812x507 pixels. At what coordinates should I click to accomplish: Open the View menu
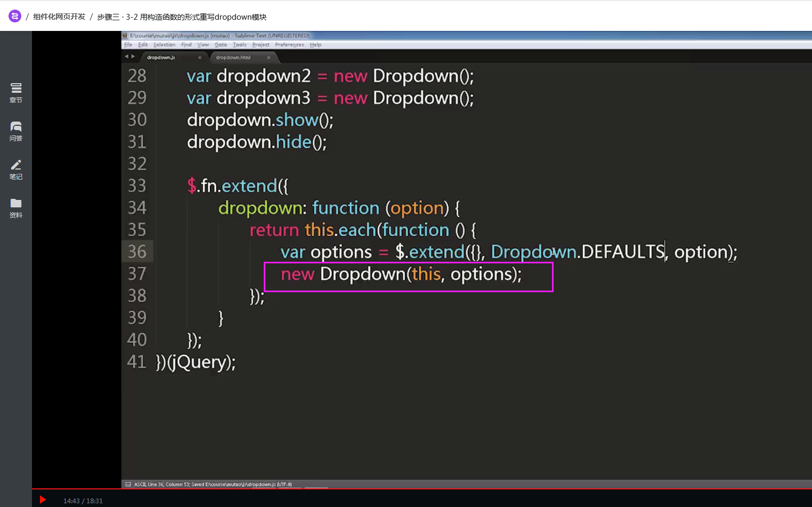pos(203,45)
